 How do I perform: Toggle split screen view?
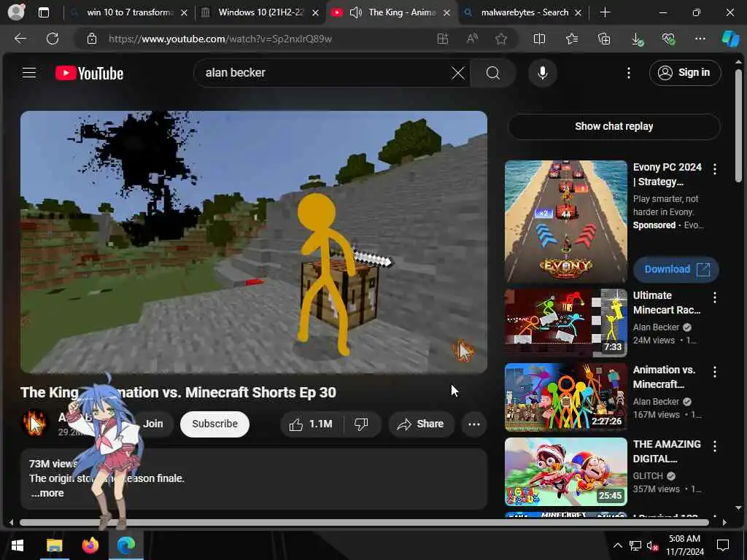click(x=539, y=39)
